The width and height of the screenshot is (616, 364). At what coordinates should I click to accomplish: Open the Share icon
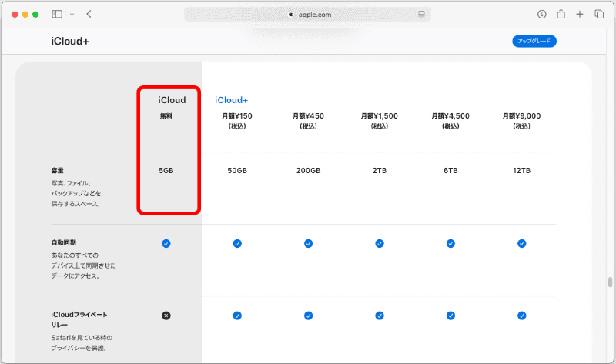[561, 14]
